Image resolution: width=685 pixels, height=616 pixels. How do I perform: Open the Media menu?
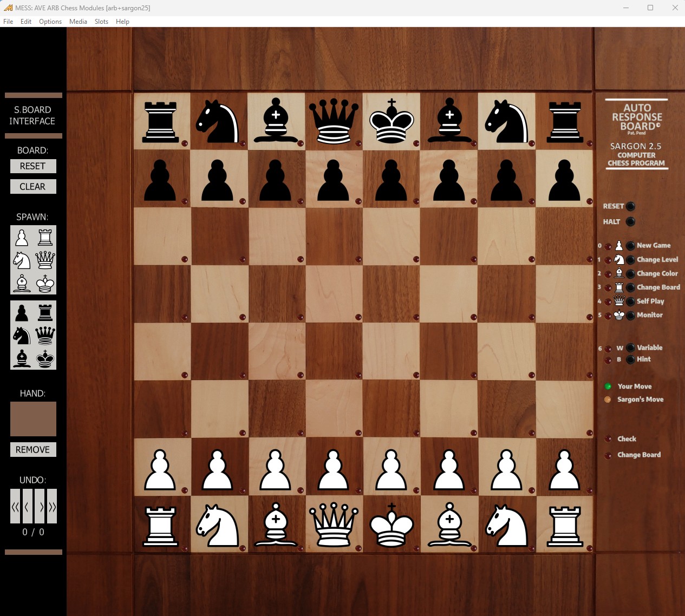[x=78, y=22]
